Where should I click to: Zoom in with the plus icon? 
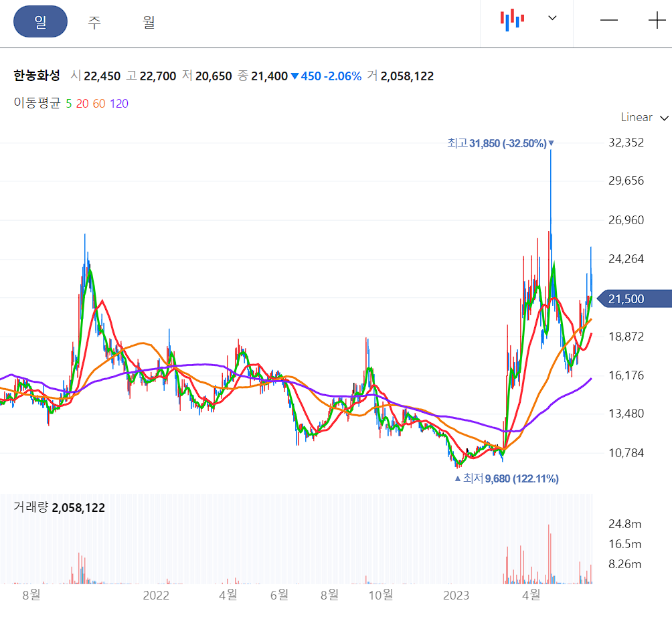pyautogui.click(x=657, y=20)
